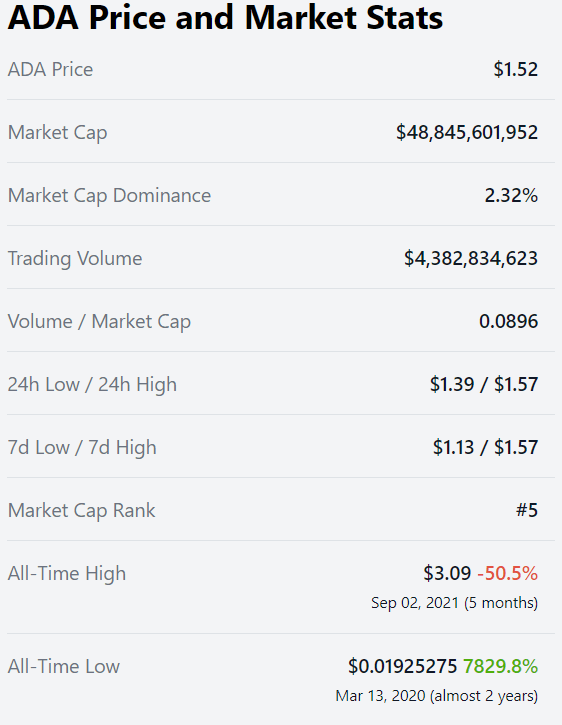Select the Mar 13, 2020 all-time low date

click(380, 696)
